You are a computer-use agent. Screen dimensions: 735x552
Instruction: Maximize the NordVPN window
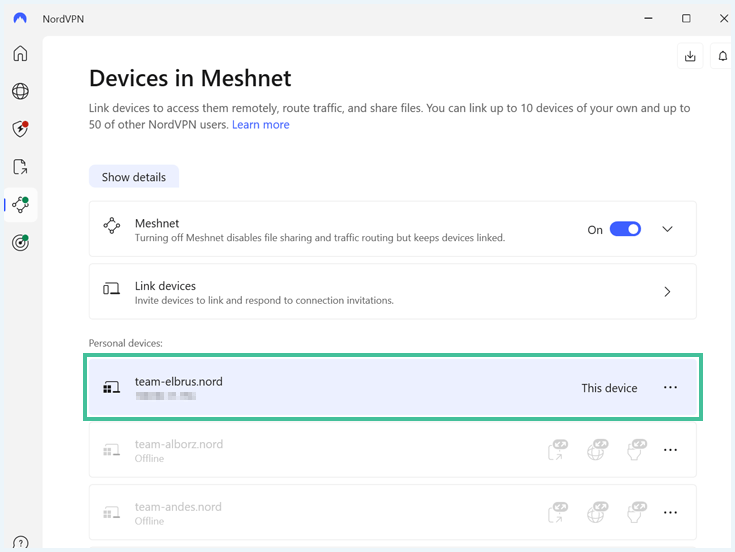[x=686, y=18]
